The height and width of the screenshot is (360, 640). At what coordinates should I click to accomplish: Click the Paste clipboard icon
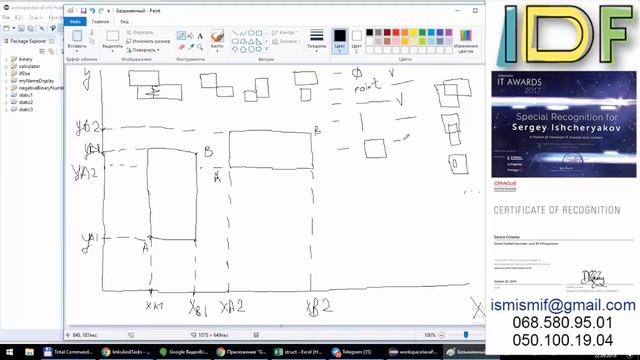pos(77,36)
